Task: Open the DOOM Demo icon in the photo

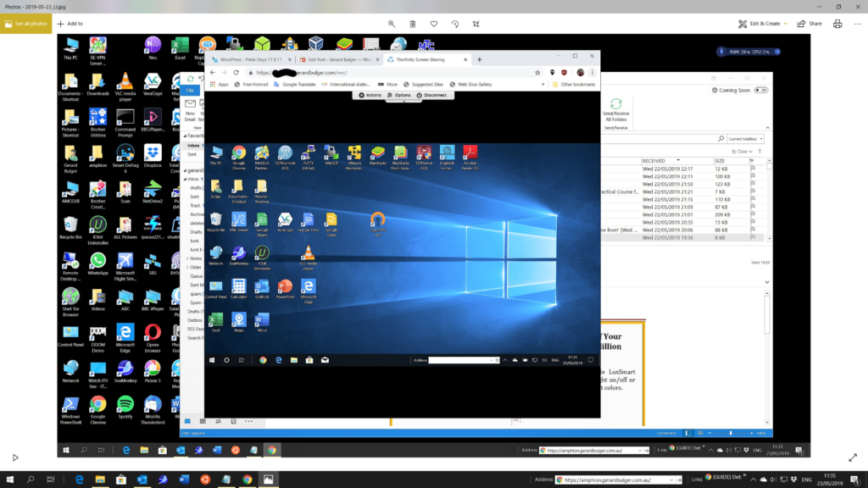Action: [98, 338]
